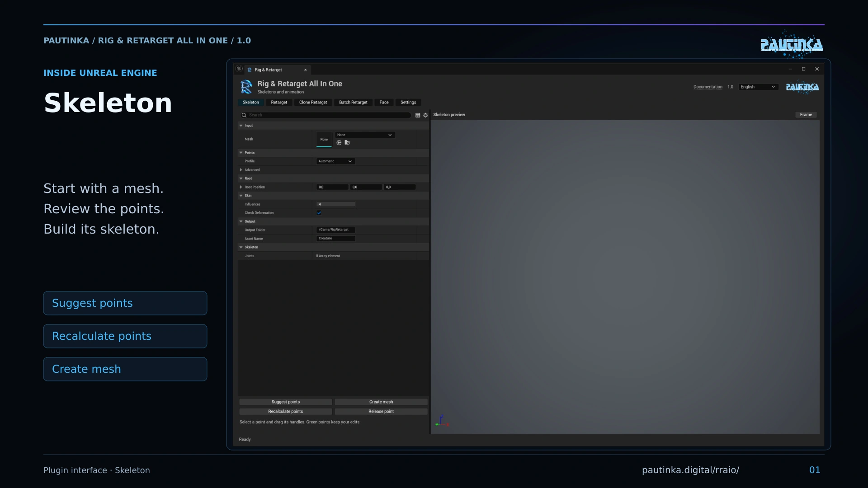Expand the Root Position row
Image resolution: width=868 pixels, height=488 pixels.
(241, 187)
